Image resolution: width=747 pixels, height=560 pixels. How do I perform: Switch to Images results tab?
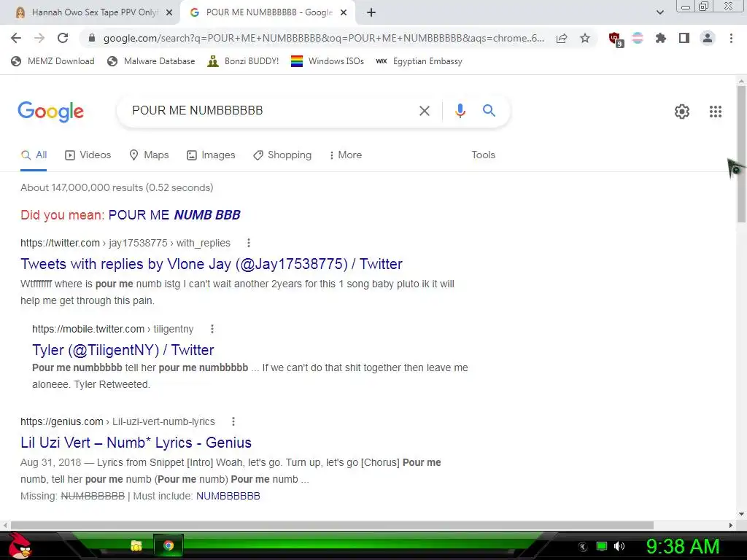pyautogui.click(x=211, y=155)
